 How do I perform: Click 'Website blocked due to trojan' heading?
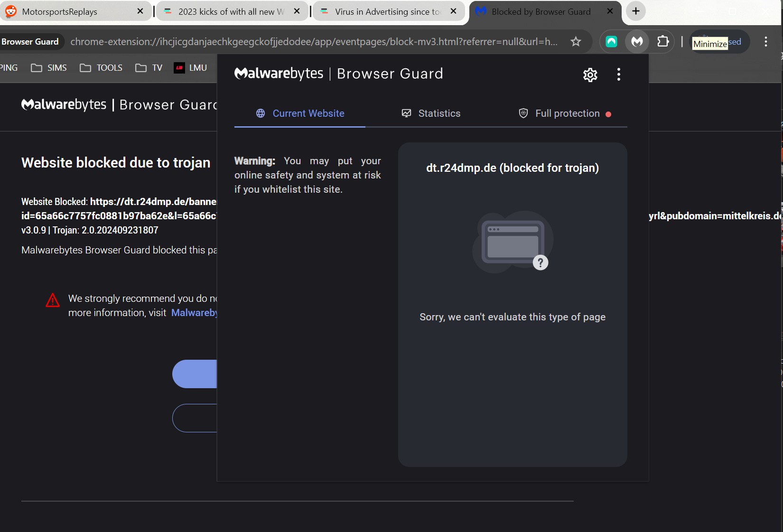point(116,163)
